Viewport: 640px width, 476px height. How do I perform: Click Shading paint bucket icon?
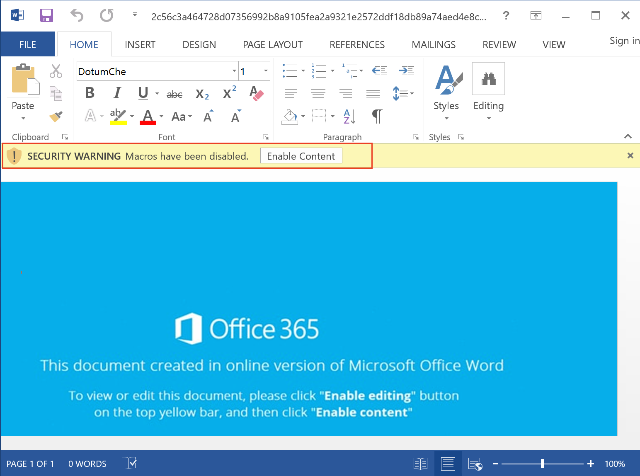[289, 117]
